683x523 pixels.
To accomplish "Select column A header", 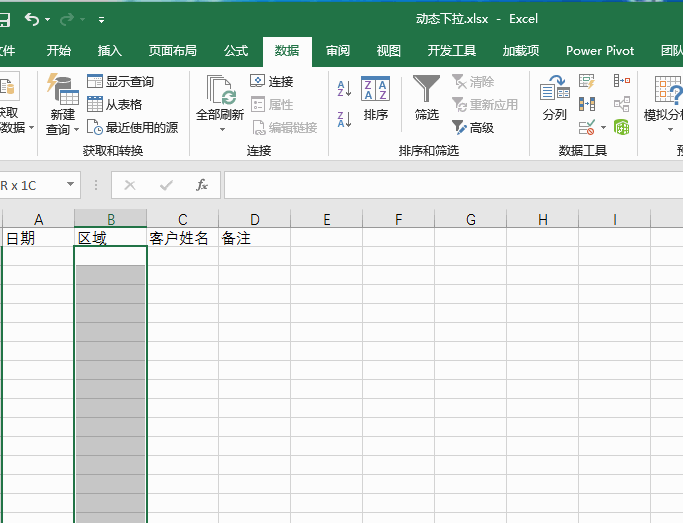I will 38,219.
